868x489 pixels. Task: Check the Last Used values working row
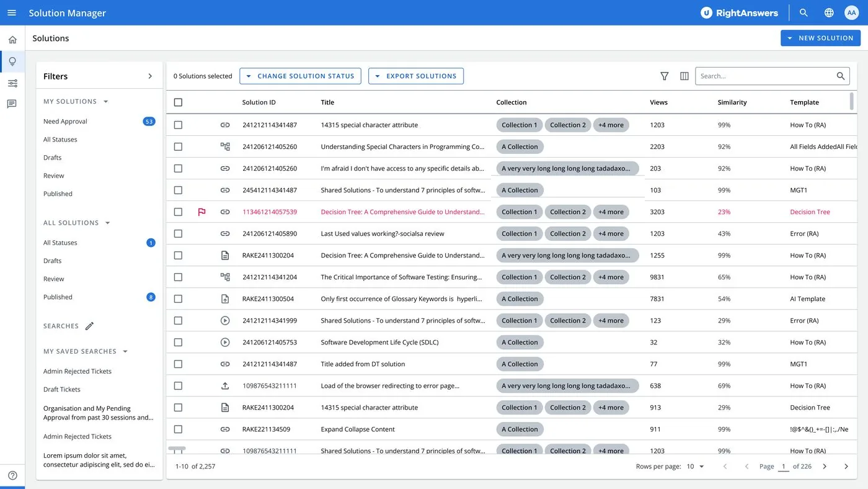(x=178, y=233)
